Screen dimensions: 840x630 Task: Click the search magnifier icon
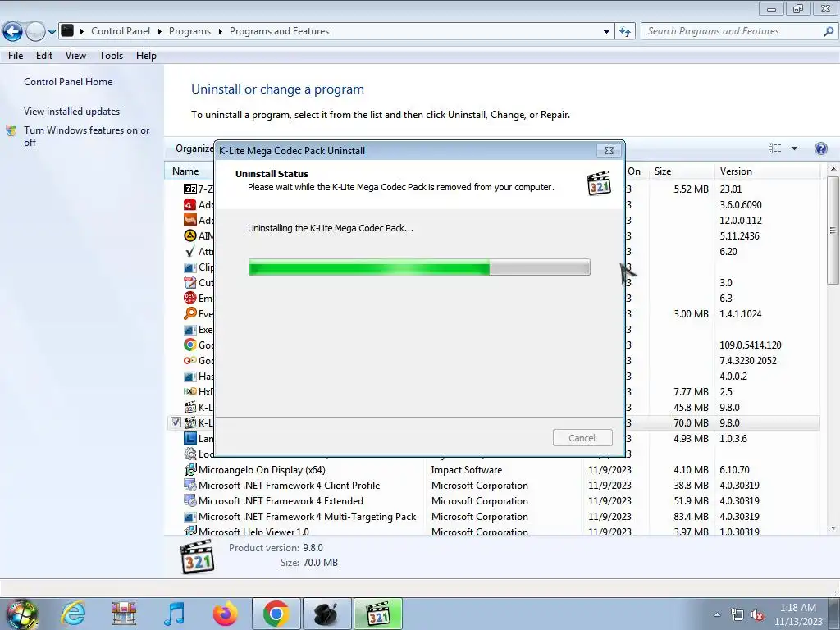click(829, 32)
